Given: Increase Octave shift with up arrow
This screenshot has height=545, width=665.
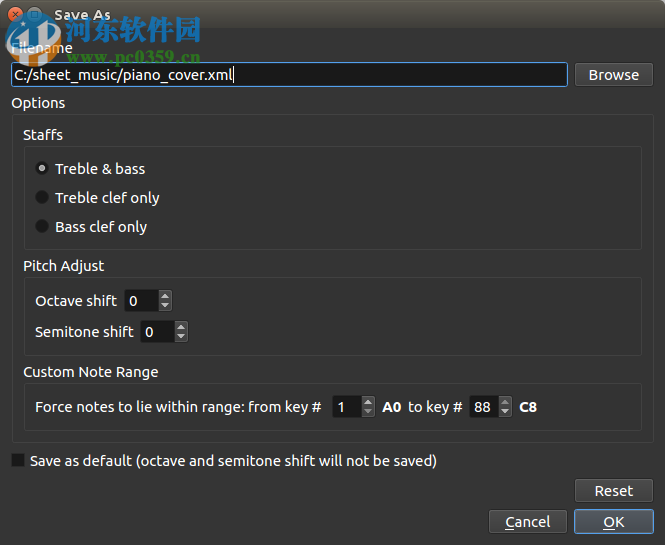Looking at the screenshot, I should 165,296.
